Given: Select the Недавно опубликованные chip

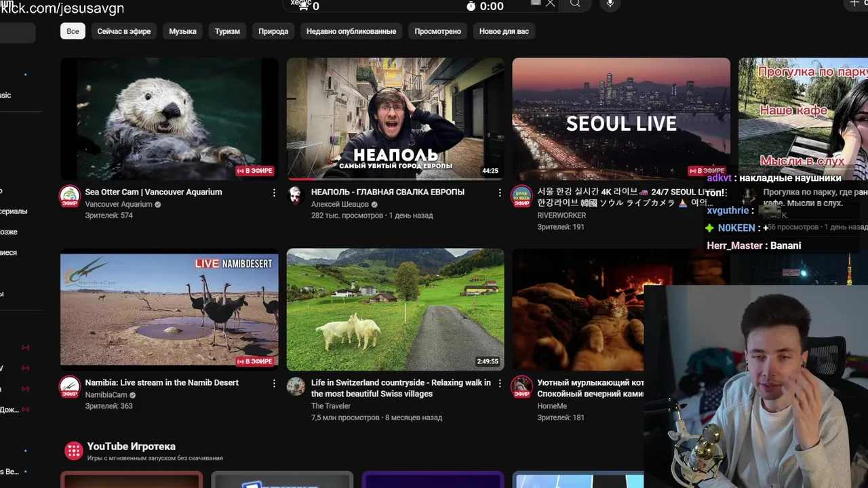Looking at the screenshot, I should (351, 31).
